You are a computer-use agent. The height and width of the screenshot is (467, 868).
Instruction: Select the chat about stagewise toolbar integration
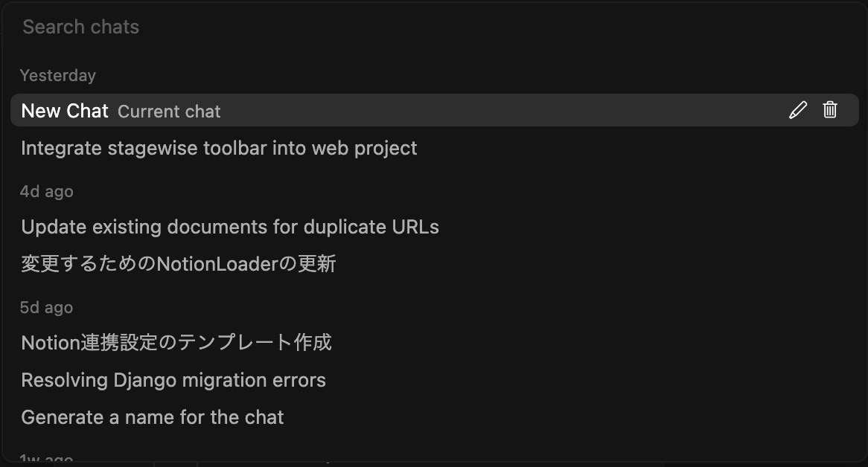coord(435,148)
